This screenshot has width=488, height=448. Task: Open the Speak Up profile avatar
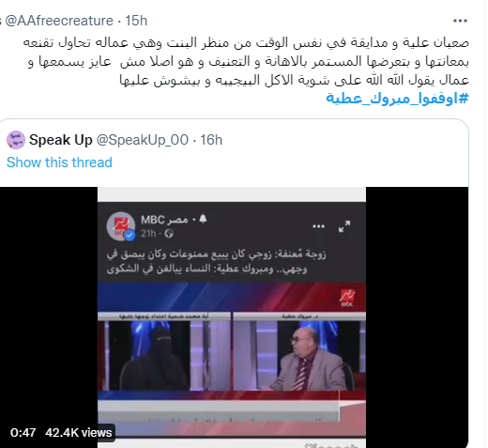click(x=16, y=140)
